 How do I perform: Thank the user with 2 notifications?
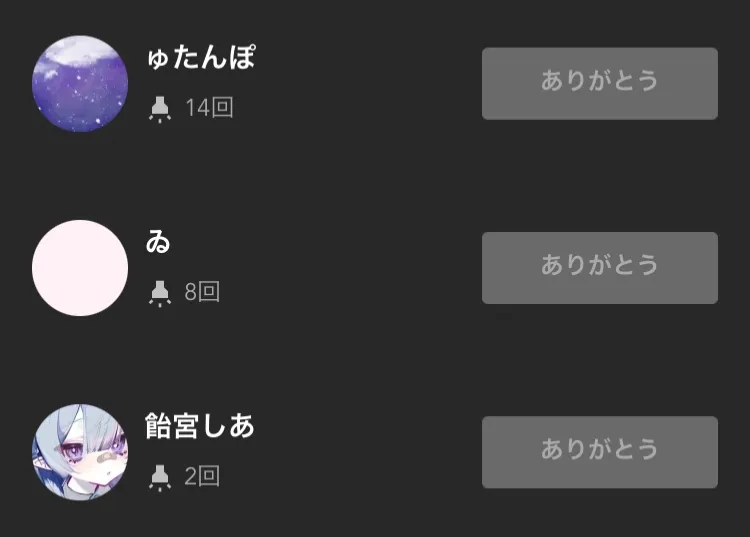tap(599, 452)
